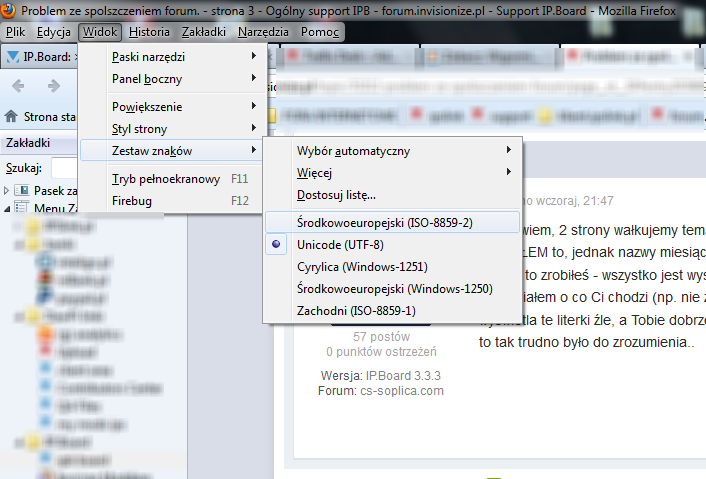This screenshot has width=706, height=479.
Task: Open Dostosuj listę… dialog
Action: tap(392, 195)
